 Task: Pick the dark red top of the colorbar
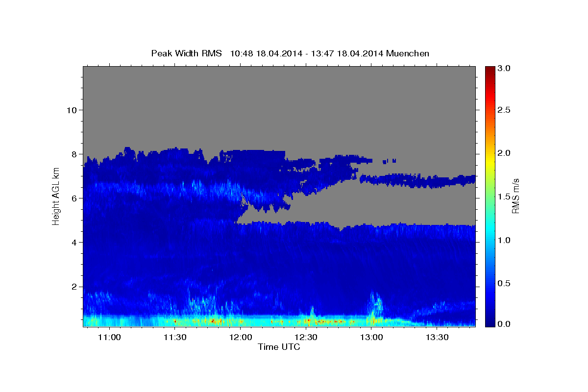point(490,69)
